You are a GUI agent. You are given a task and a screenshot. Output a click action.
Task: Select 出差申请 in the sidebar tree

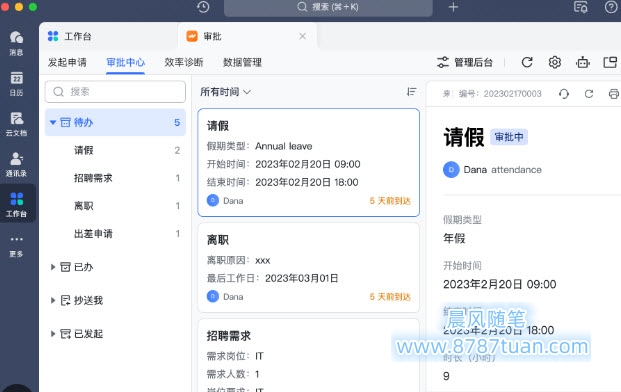tap(115, 234)
